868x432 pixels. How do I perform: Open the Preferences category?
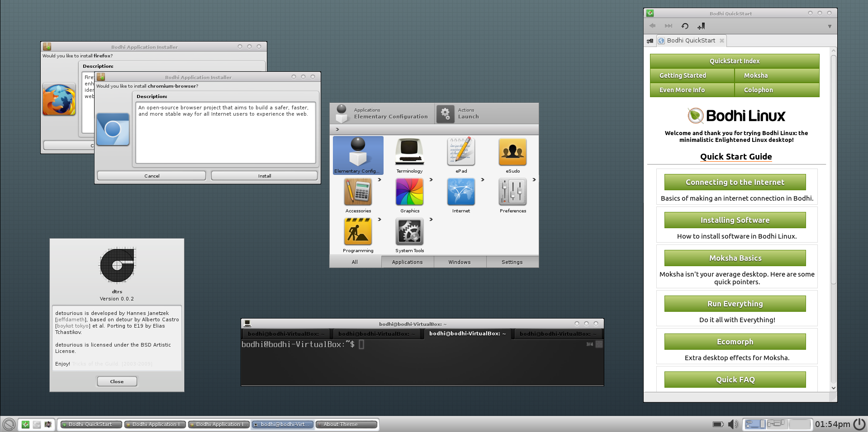pos(512,195)
